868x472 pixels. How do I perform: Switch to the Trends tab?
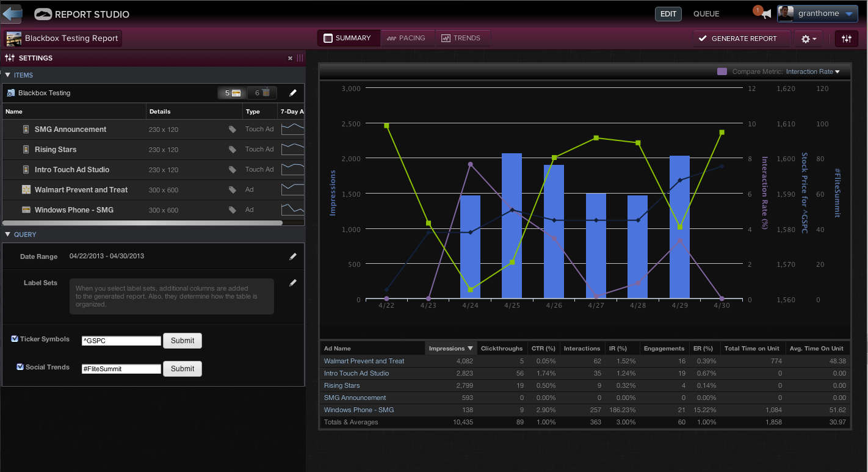[461, 38]
